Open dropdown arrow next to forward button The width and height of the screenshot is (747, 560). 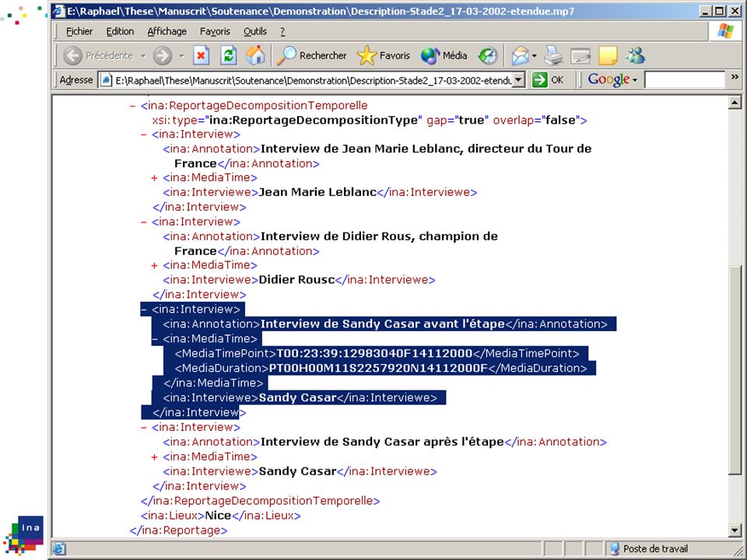point(181,56)
